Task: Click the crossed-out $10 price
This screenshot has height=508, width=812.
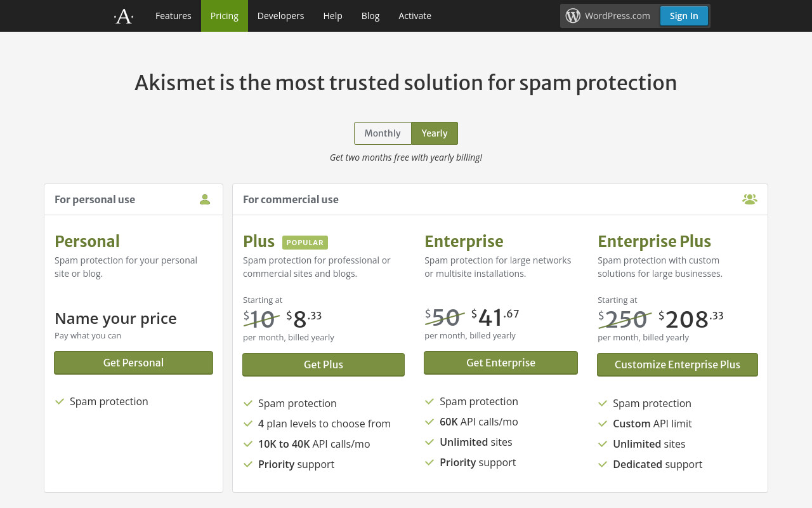Action: (261, 319)
